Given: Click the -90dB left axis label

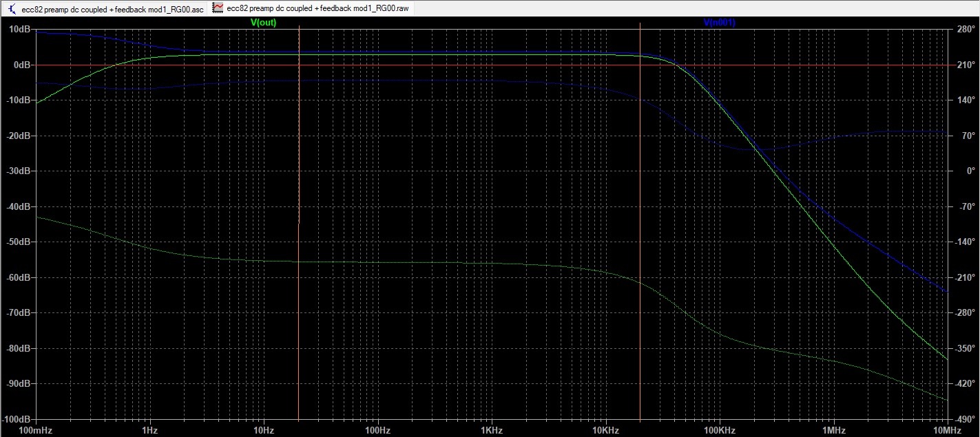Looking at the screenshot, I should [17, 383].
